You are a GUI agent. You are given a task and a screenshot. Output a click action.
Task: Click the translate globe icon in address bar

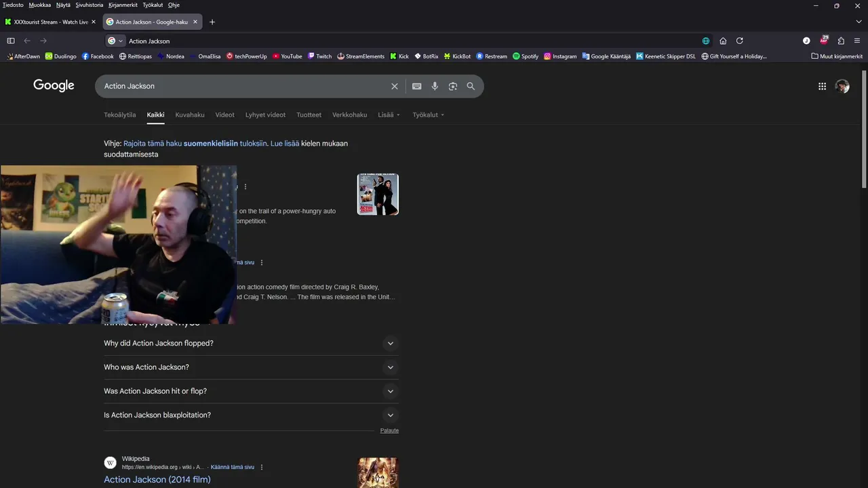point(706,41)
